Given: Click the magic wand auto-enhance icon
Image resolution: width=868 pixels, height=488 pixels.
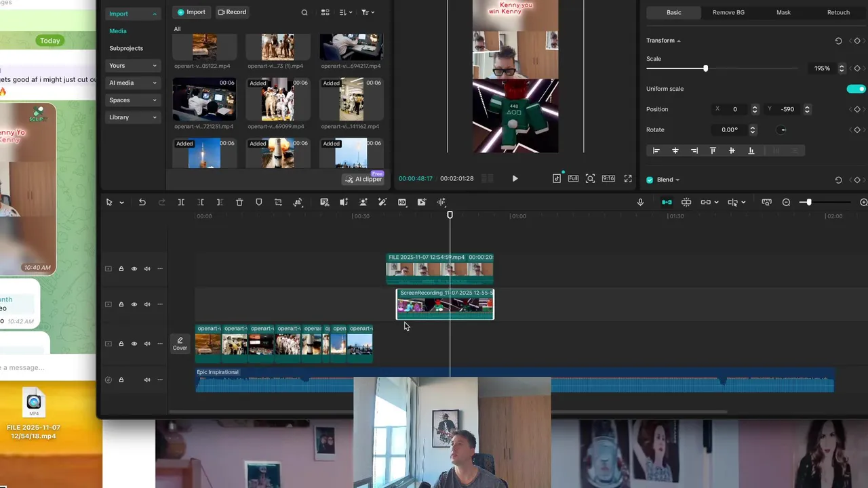Looking at the screenshot, I should [382, 202].
